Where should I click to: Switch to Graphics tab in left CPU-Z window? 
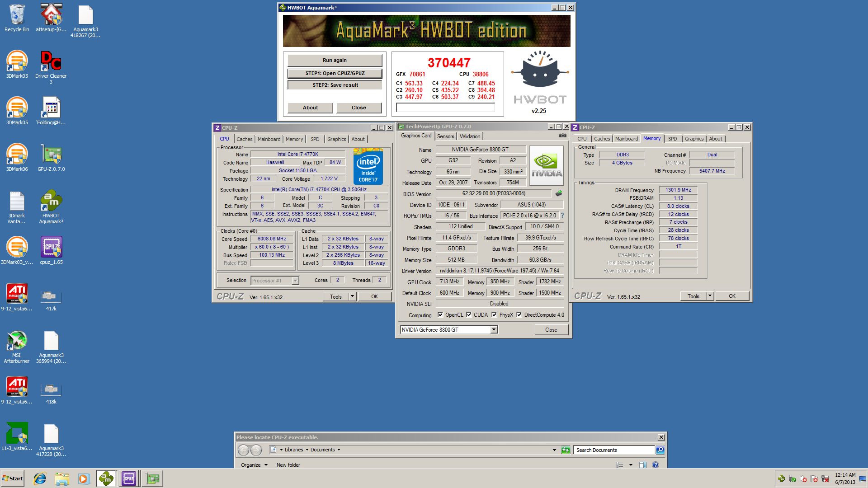337,139
